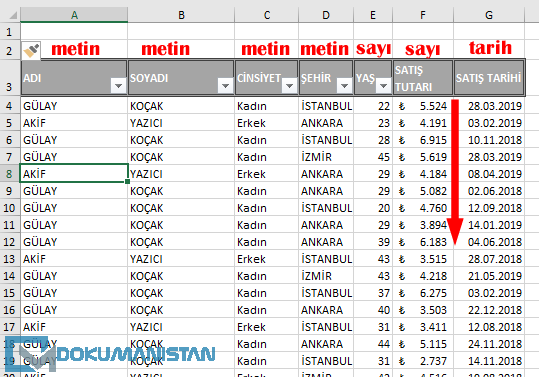The width and height of the screenshot is (539, 377).
Task: Click the SATIŞ TUTARI header cell
Action: (423, 78)
